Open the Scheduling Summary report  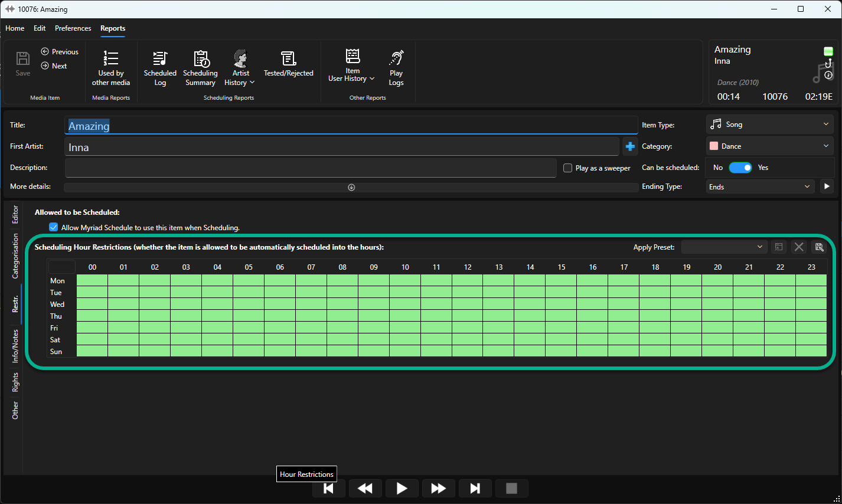200,68
